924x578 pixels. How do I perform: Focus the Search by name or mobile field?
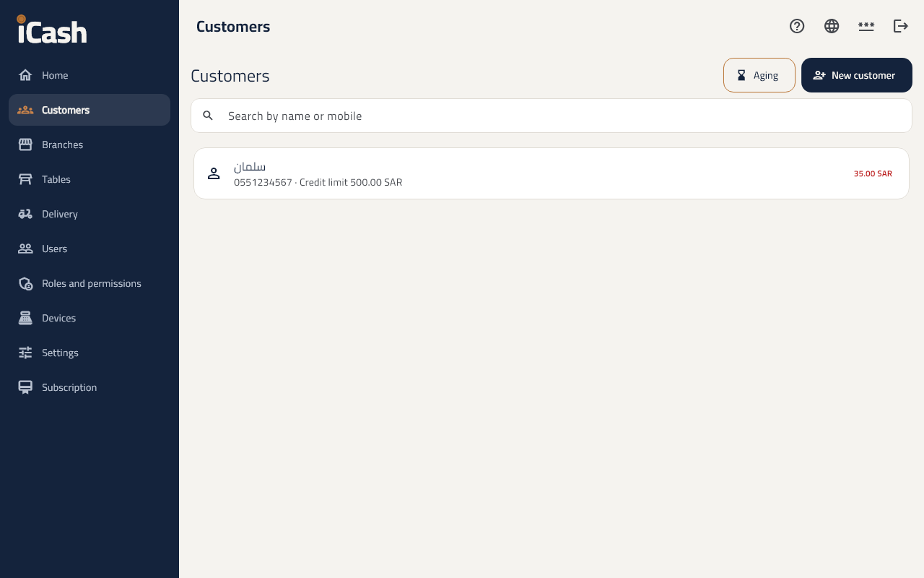pos(552,116)
